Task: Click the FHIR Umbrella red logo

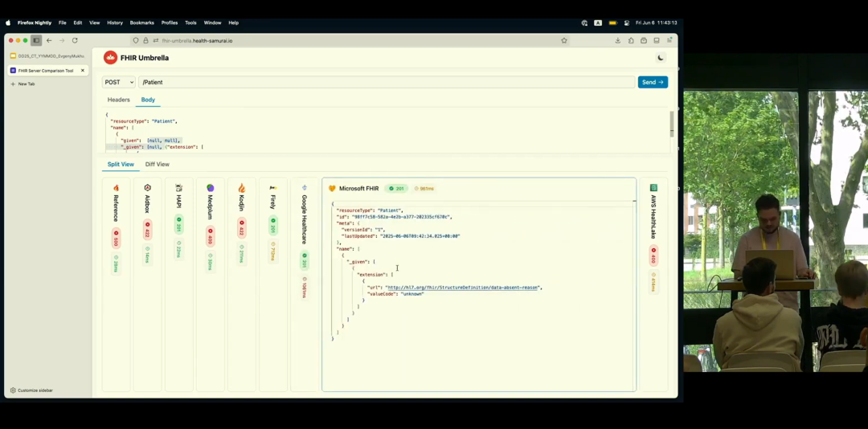Action: pyautogui.click(x=111, y=58)
